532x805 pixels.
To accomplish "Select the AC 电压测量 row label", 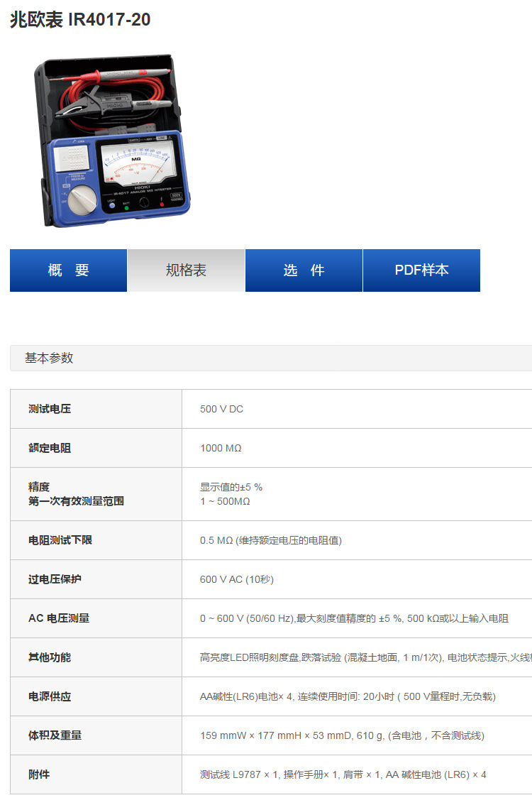I will click(x=59, y=618).
